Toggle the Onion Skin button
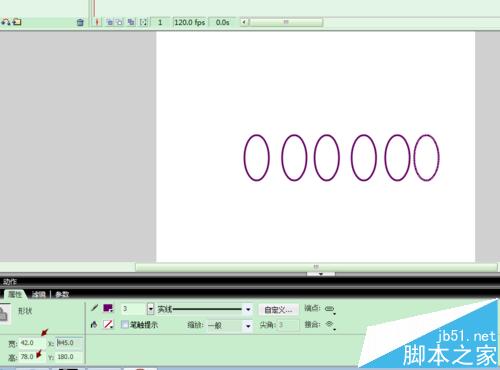Viewport: 500px width, 370px height. (x=109, y=22)
